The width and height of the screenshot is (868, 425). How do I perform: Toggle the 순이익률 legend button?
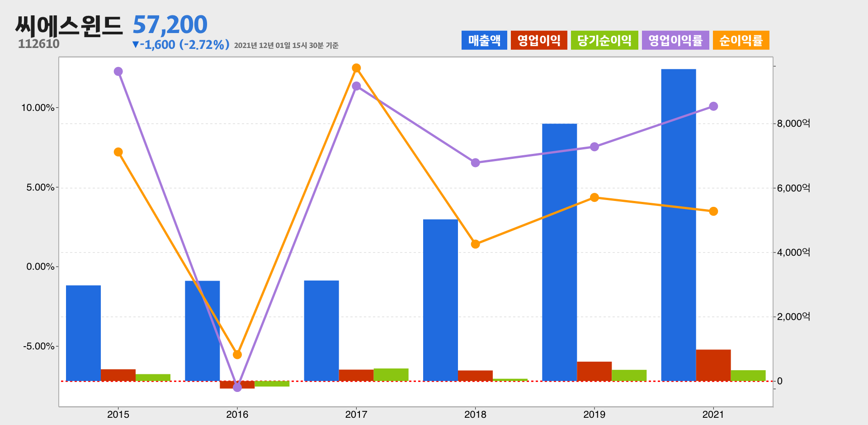tap(741, 40)
